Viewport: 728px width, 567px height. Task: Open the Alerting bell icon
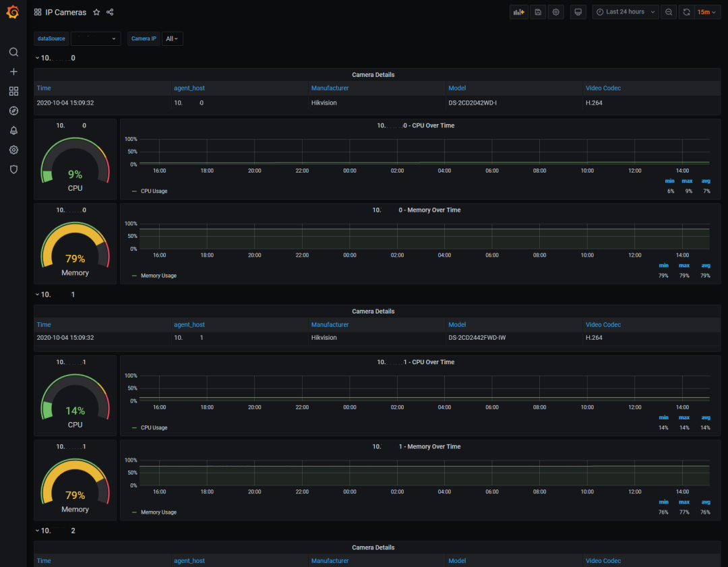click(14, 131)
